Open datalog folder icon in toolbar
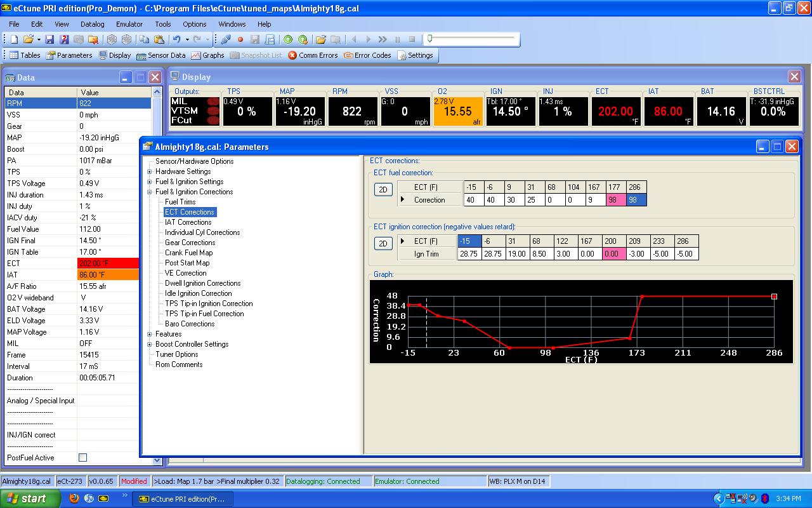The width and height of the screenshot is (812, 508). pos(321,39)
